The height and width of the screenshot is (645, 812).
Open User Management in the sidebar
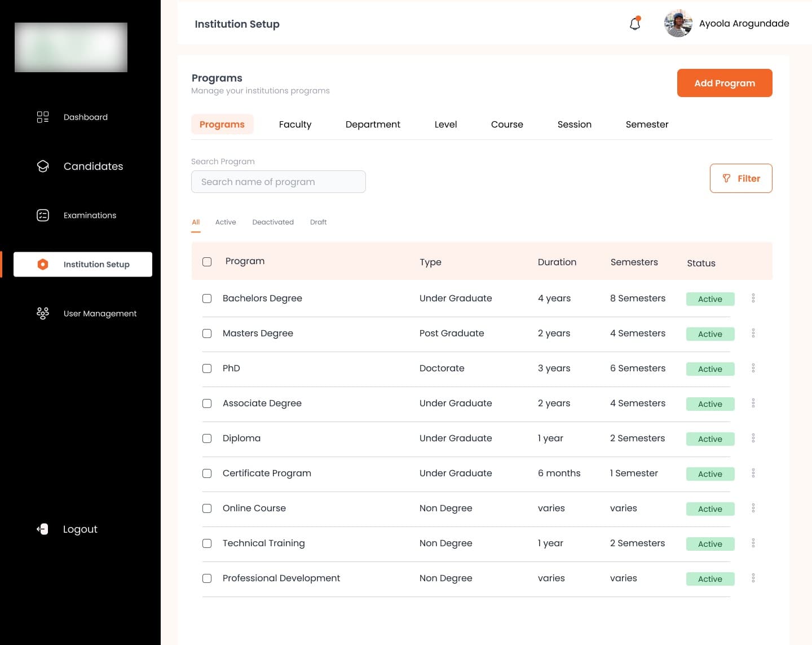pos(100,313)
